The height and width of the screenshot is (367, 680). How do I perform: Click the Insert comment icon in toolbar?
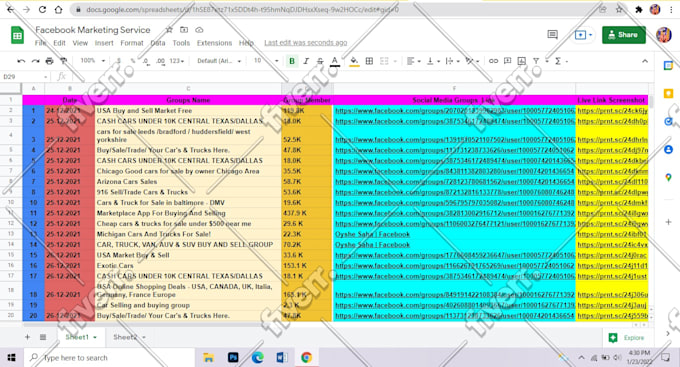(507, 61)
